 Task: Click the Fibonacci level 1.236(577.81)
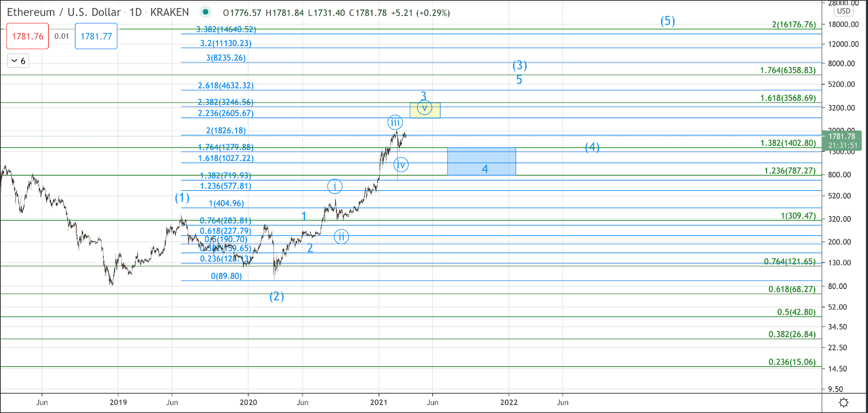(226, 186)
